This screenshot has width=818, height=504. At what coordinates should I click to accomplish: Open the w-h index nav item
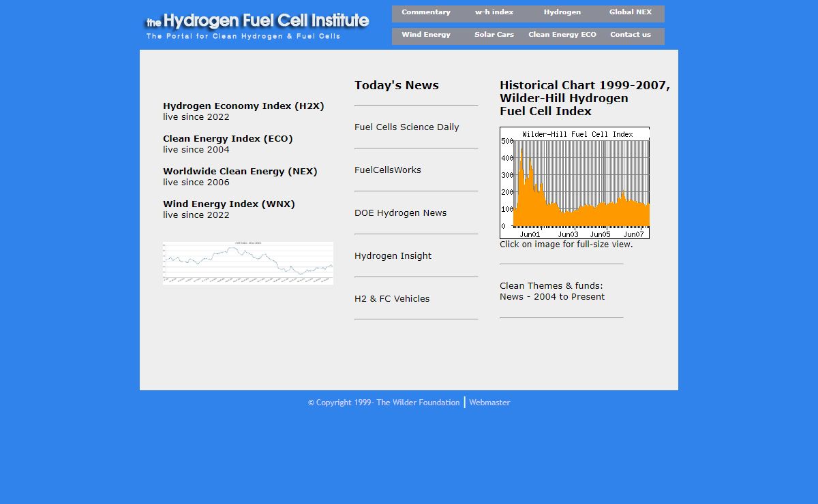pos(494,13)
